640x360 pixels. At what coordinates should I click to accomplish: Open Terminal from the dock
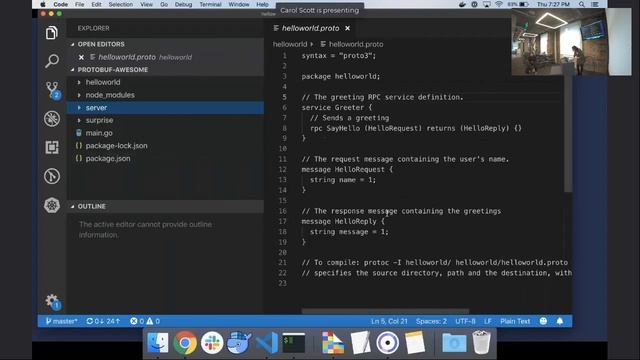click(x=294, y=342)
